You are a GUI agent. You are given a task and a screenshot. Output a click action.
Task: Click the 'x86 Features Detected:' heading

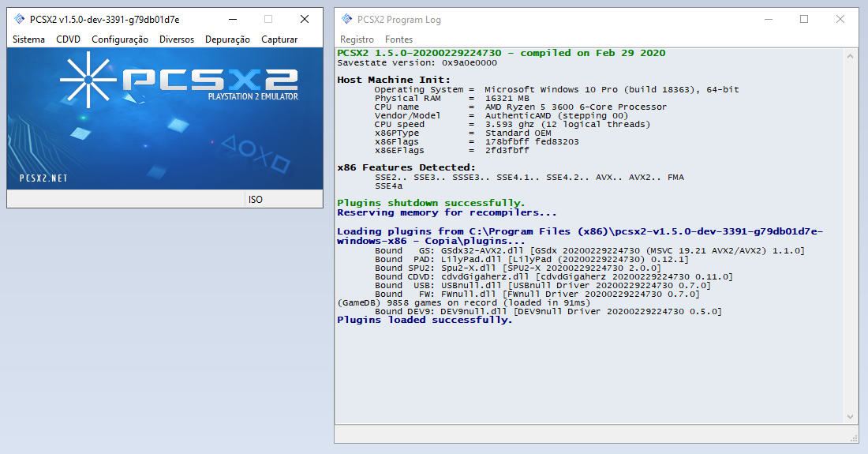406,167
